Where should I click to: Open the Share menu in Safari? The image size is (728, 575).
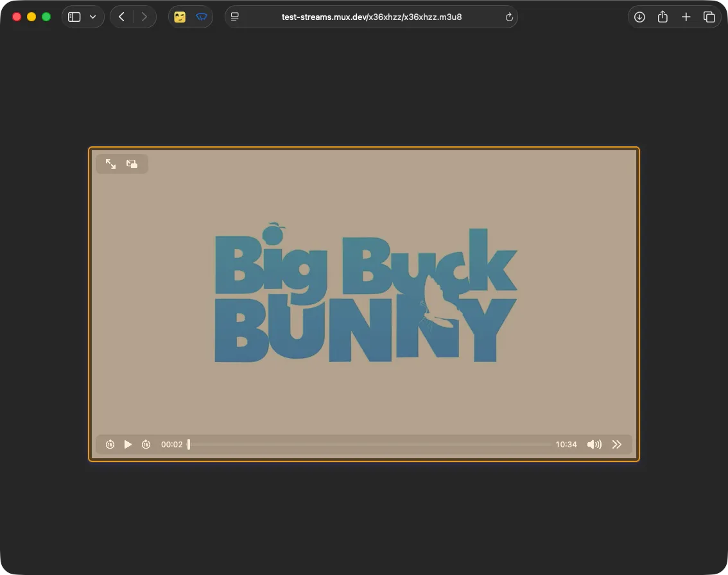point(663,17)
